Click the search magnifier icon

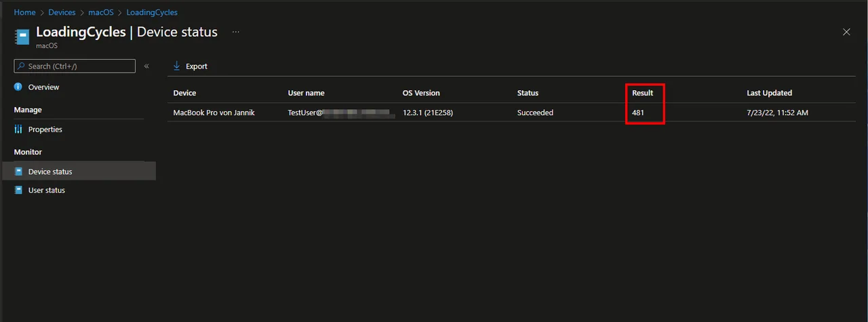[x=22, y=66]
